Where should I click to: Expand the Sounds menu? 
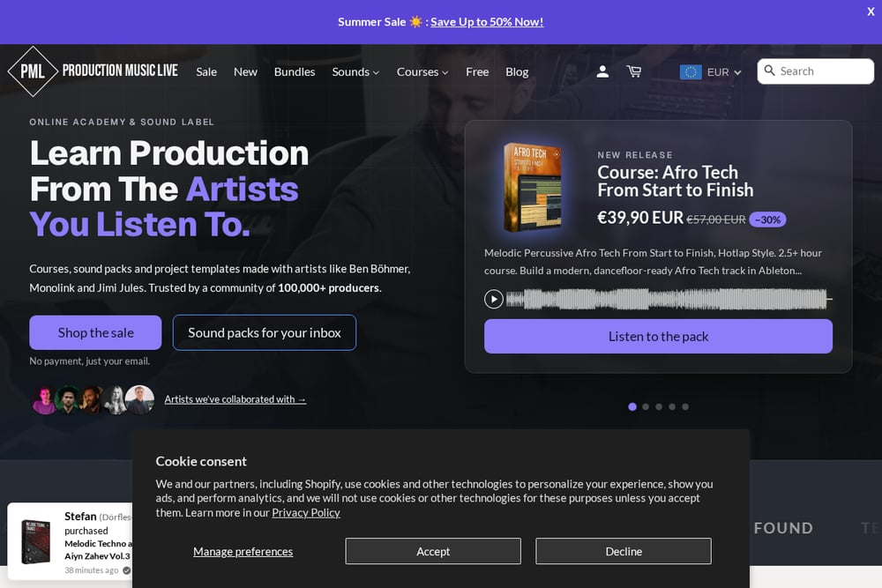355,72
